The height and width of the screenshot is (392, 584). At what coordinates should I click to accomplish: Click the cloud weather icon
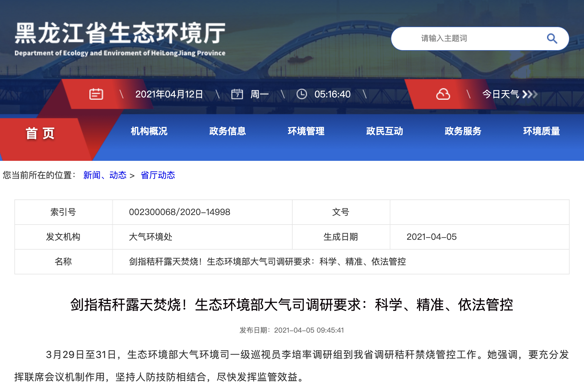(x=443, y=94)
